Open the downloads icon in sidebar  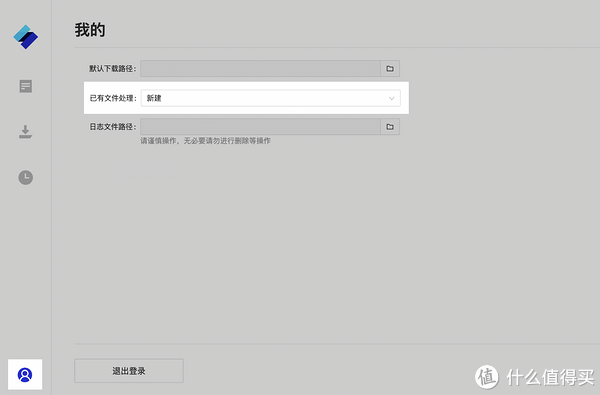coord(26,132)
